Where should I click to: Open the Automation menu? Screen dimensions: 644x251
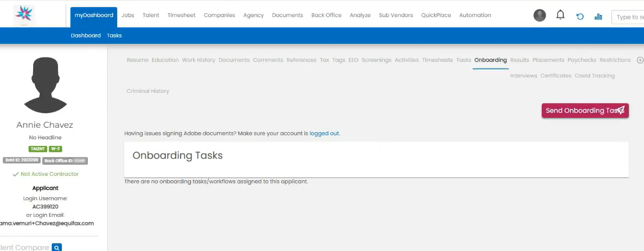(x=475, y=15)
